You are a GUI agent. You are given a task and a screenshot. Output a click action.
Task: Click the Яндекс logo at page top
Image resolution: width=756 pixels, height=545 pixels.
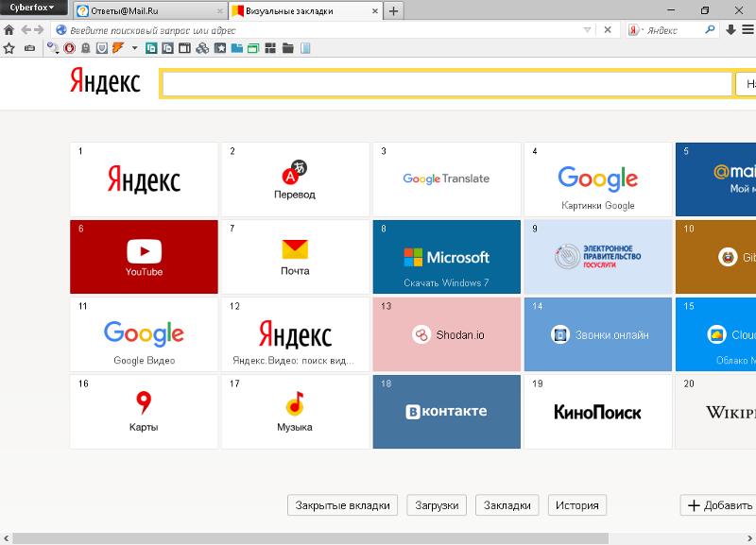[105, 80]
